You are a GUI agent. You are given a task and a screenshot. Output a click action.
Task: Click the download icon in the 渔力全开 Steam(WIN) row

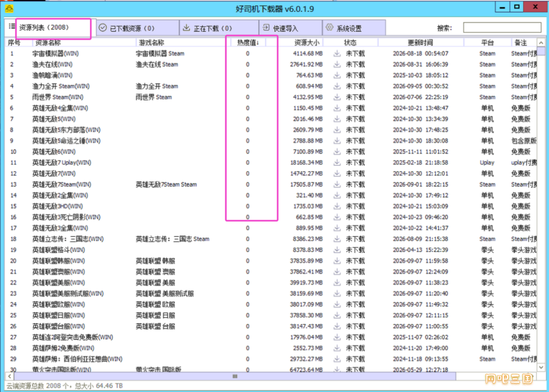[x=337, y=86]
